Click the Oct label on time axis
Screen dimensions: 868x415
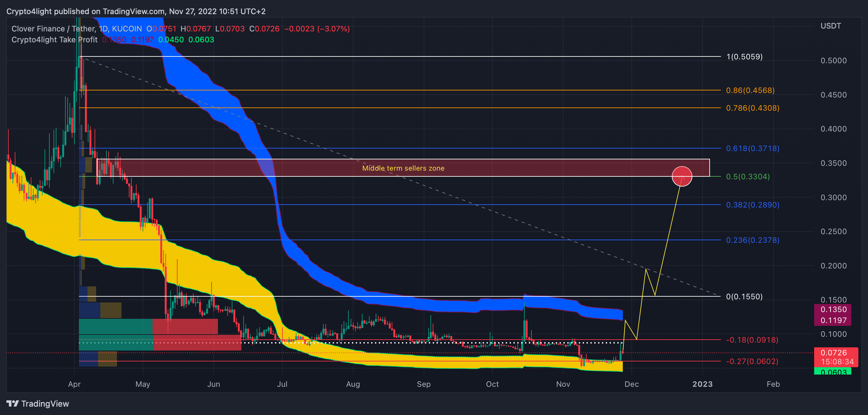point(492,384)
